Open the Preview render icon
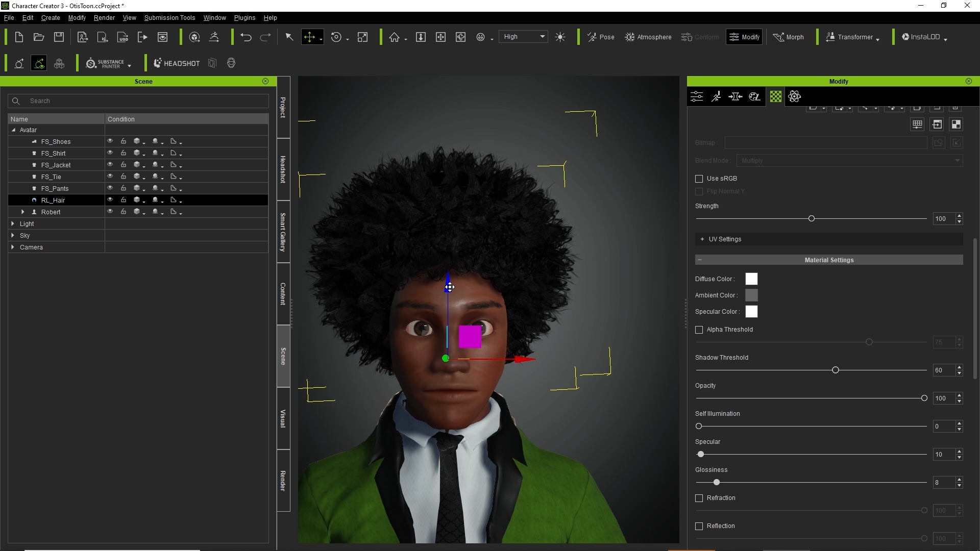 point(162,37)
